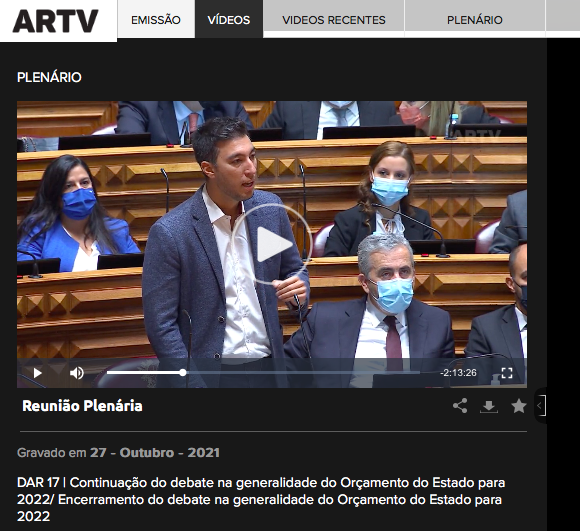Share the video using the share icon

point(460,406)
